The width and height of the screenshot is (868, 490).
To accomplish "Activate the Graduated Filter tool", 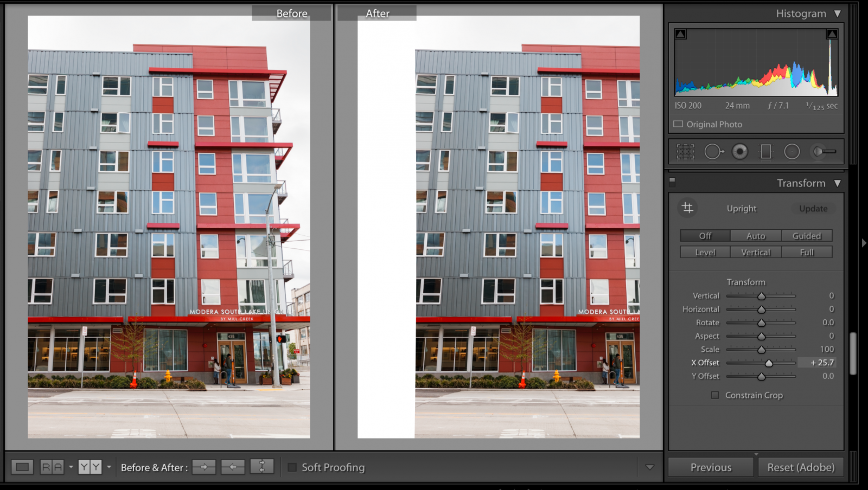I will coord(765,152).
